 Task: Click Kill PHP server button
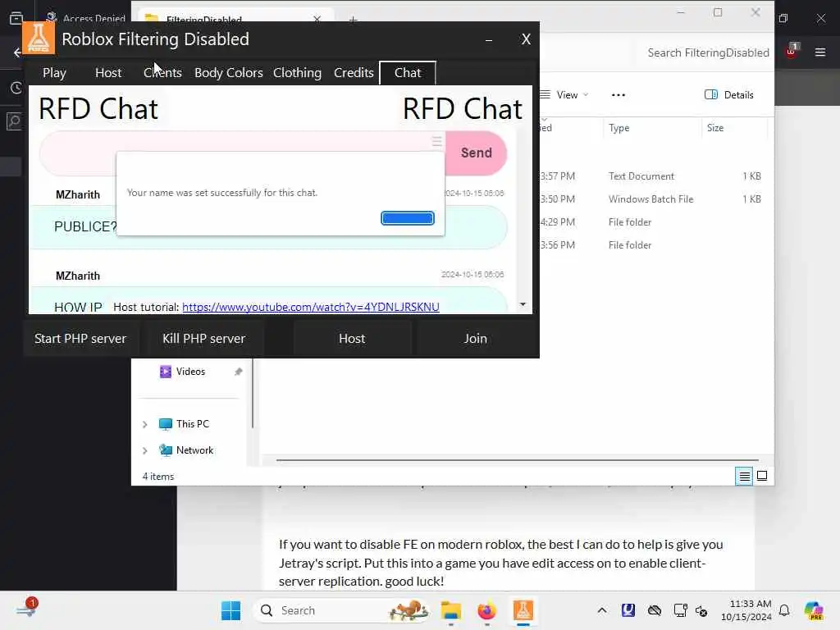[x=203, y=339]
